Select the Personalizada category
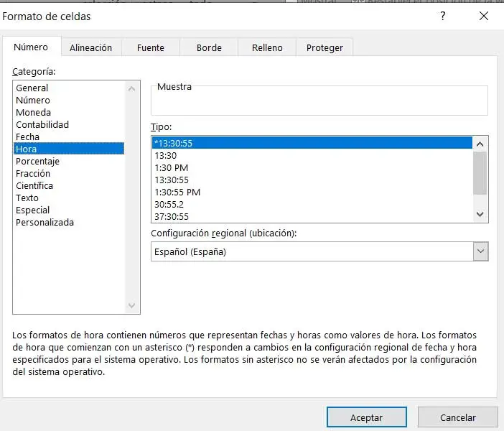This screenshot has width=504, height=431. [45, 222]
